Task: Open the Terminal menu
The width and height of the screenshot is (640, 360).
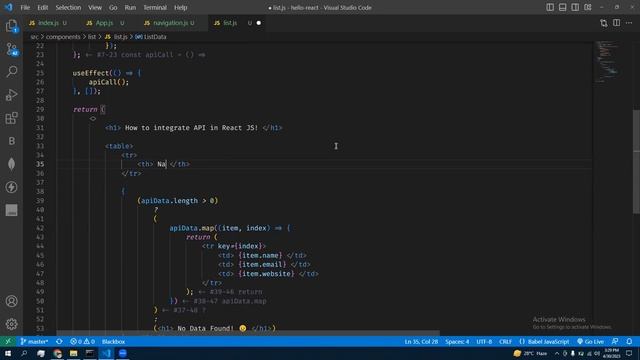Action: coord(155,7)
